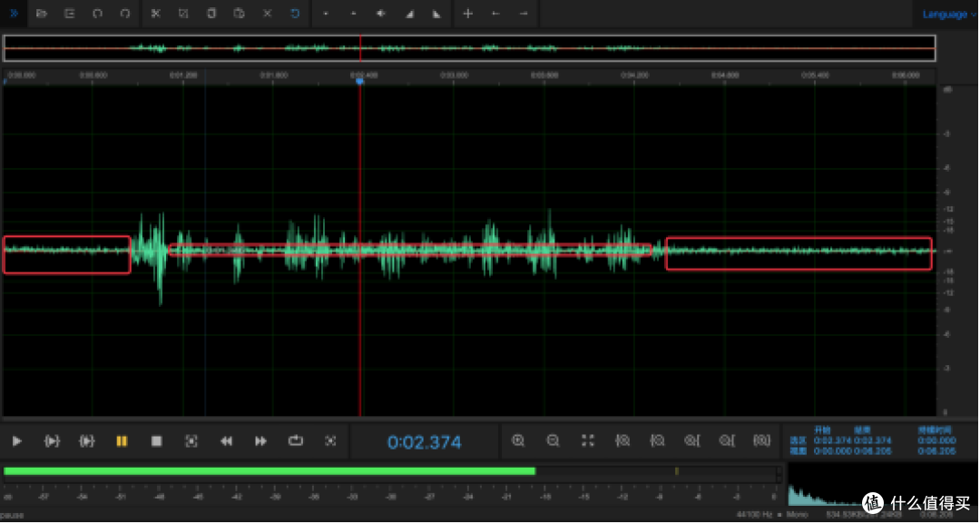The width and height of the screenshot is (980, 524).
Task: Click the 0:06.205 view end value
Action: 873,451
